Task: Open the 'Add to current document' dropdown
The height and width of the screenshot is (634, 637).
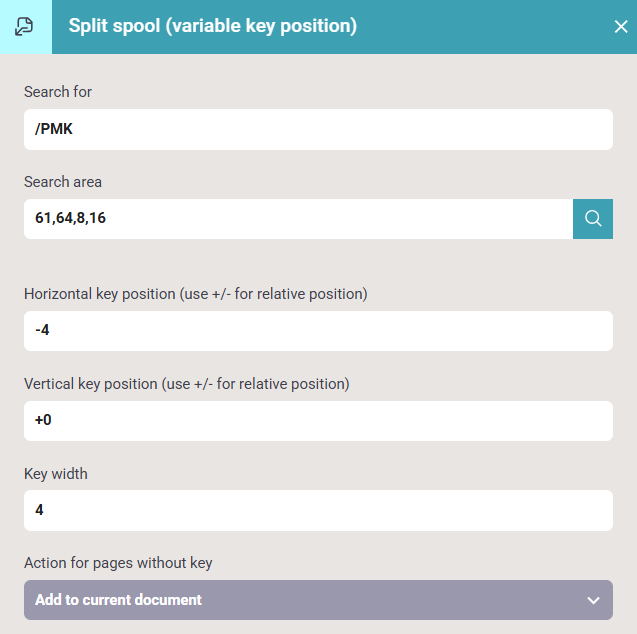Action: [x=318, y=600]
